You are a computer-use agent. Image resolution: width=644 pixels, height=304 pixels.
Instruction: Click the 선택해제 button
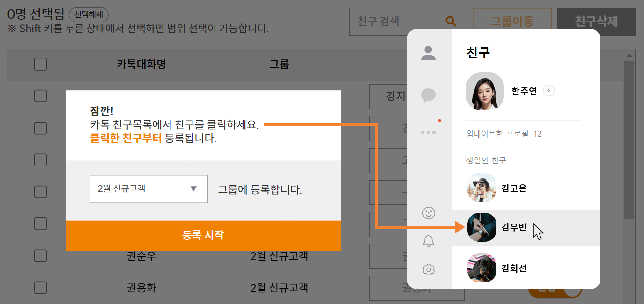(89, 14)
